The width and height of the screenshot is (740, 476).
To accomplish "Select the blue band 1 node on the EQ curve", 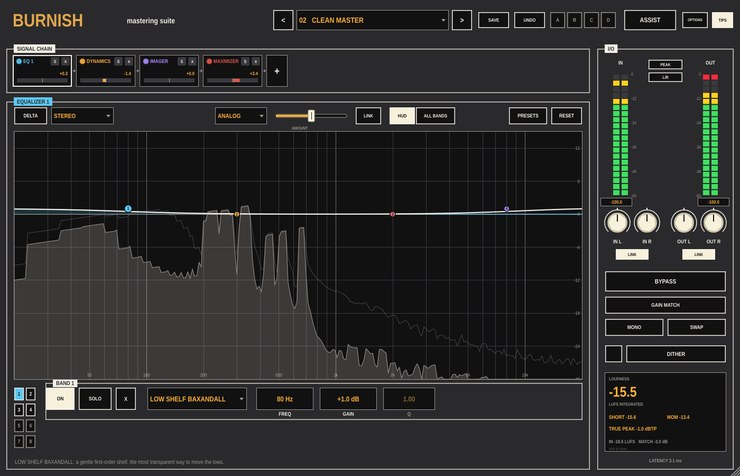I will tap(128, 209).
